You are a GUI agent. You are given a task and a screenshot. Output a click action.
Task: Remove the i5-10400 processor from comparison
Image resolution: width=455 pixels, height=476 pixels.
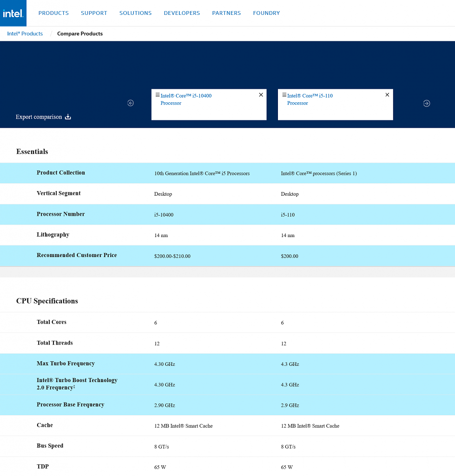coord(261,95)
